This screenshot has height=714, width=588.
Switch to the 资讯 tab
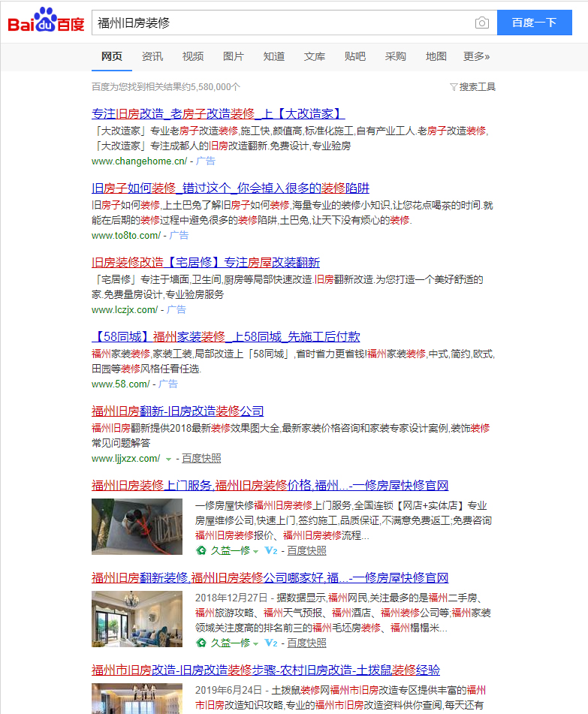[152, 56]
